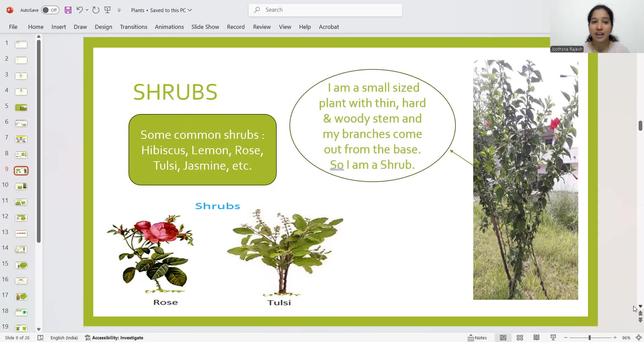Click the 96% zoom level
Viewport: 644px width, 342px height.
(x=626, y=338)
